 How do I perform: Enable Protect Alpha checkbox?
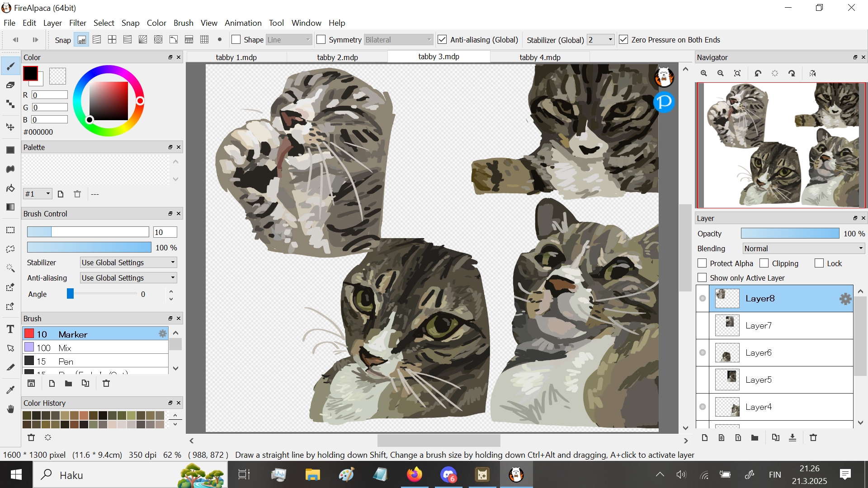point(702,263)
